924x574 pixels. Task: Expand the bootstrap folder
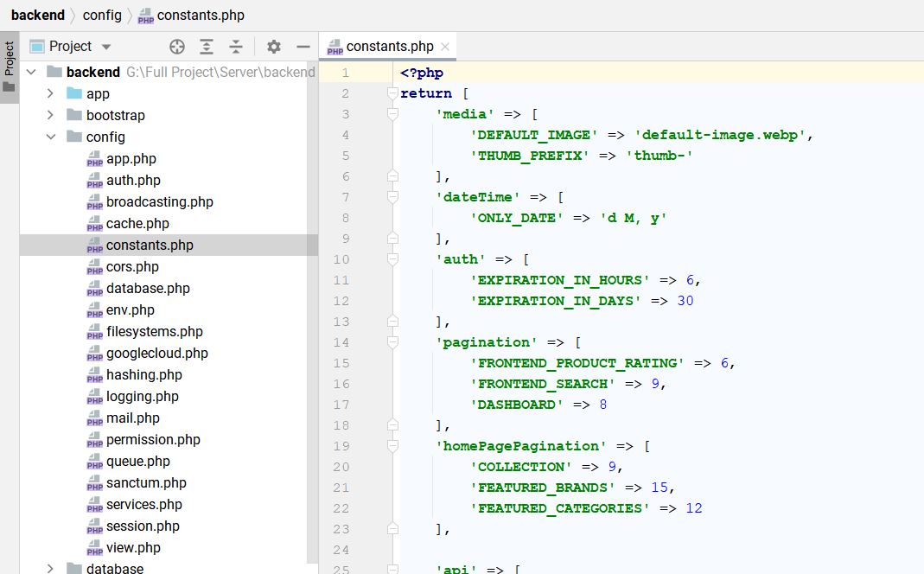[51, 115]
